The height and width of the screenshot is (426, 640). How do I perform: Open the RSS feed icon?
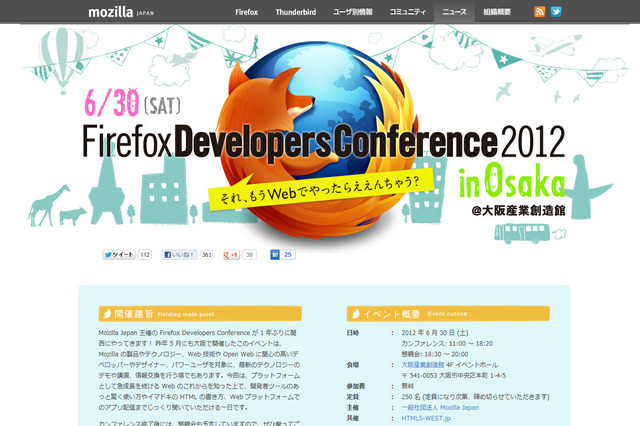(x=540, y=11)
